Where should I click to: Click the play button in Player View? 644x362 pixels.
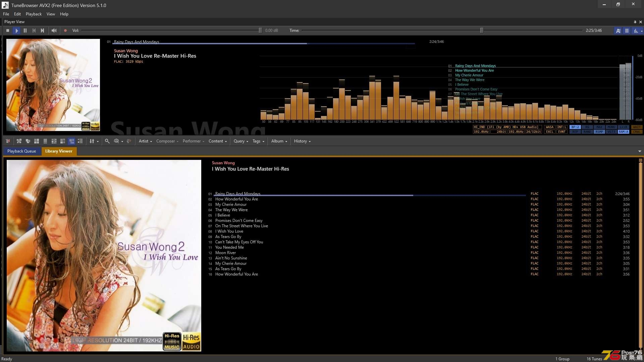16,31
